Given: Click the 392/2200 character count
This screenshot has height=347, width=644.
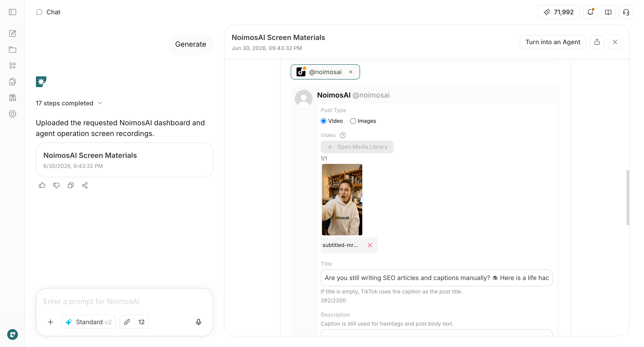Looking at the screenshot, I should pos(333,300).
